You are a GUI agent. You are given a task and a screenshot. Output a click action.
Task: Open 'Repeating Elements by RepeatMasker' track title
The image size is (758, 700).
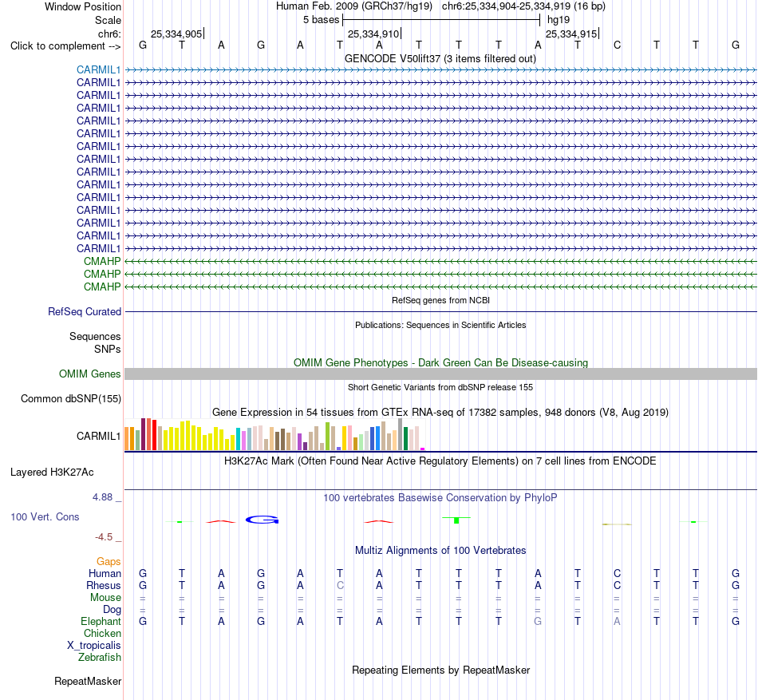tap(440, 670)
